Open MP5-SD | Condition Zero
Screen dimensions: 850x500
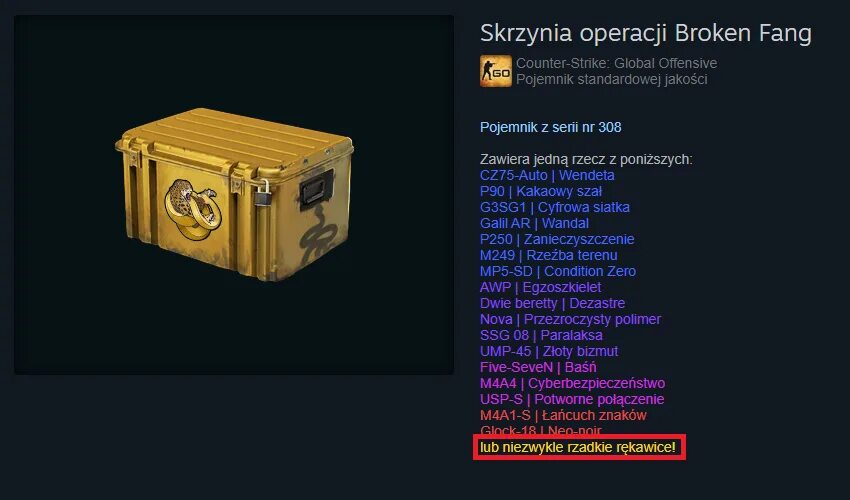[x=558, y=271]
